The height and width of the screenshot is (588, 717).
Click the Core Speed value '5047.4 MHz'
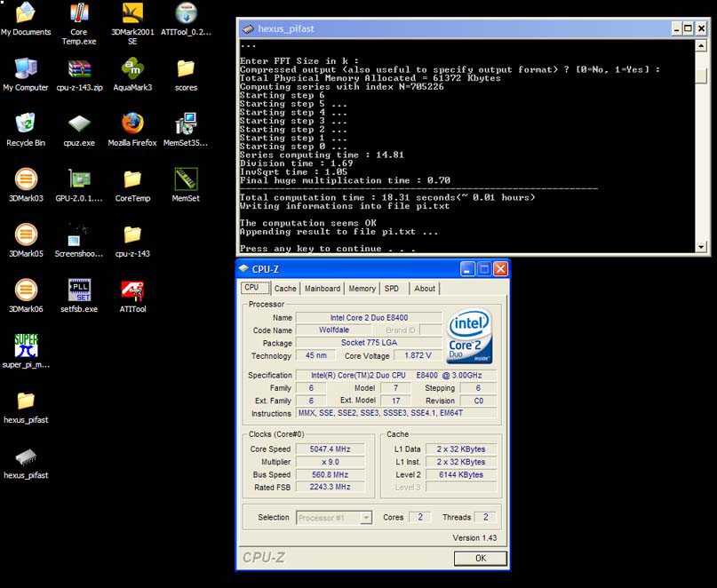[x=331, y=449]
